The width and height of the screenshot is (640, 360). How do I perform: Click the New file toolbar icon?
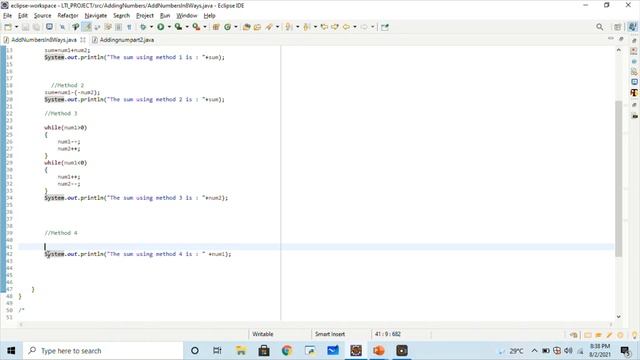8,27
